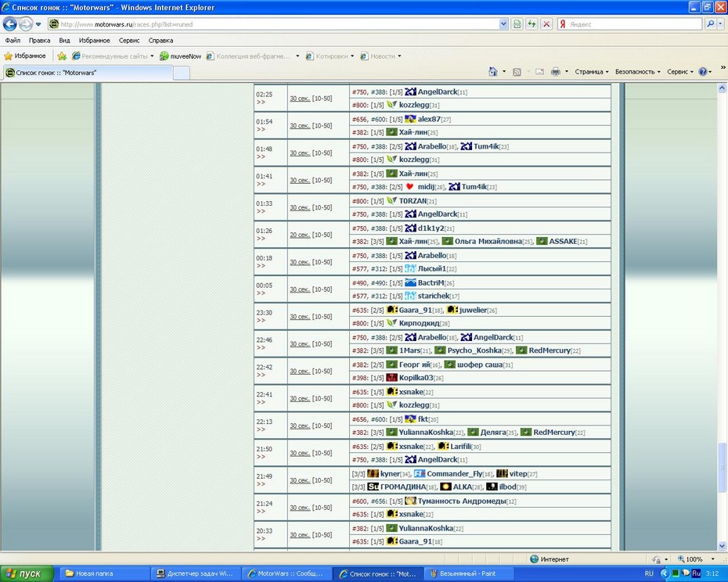The height and width of the screenshot is (582, 728).
Task: Add to favorites bar star icon
Action: 62,56
